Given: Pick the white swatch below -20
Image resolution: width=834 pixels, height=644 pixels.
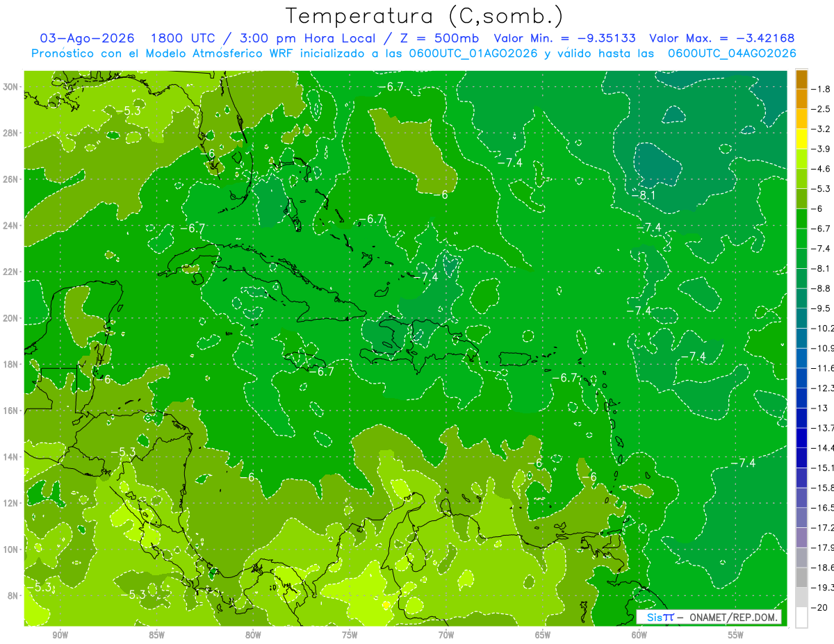Looking at the screenshot, I should 801,618.
